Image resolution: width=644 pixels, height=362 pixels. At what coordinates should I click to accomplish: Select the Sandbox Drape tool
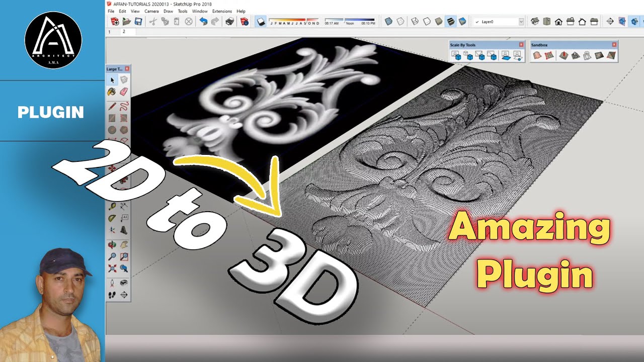click(587, 55)
